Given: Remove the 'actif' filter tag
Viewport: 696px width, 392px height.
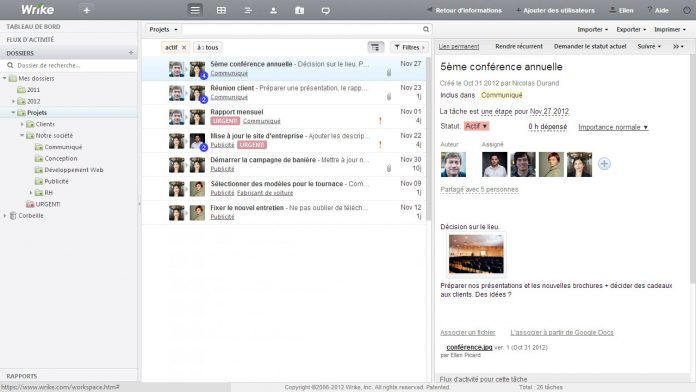Looking at the screenshot, I should (184, 48).
